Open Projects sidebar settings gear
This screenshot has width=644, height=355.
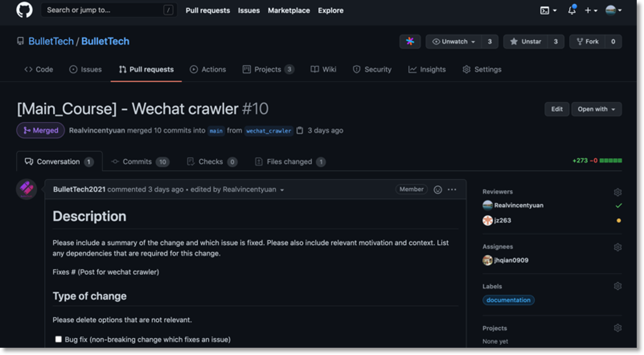[x=618, y=328]
